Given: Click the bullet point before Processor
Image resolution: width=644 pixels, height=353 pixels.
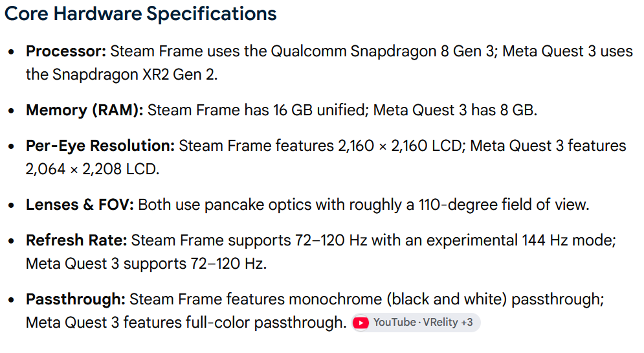Looking at the screenshot, I should (x=11, y=52).
